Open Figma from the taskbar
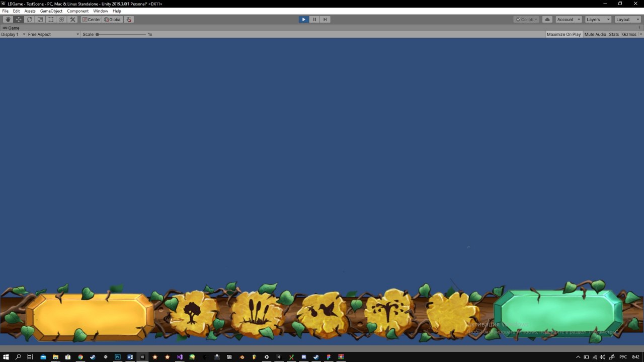 click(329, 357)
